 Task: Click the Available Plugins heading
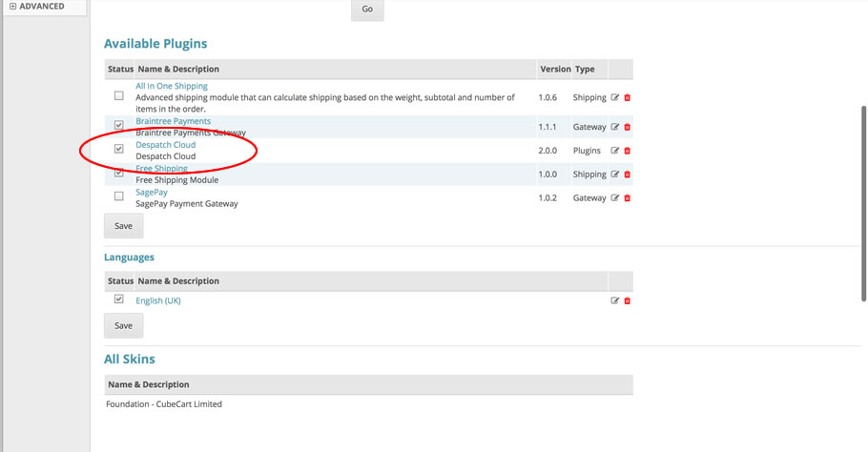[155, 44]
